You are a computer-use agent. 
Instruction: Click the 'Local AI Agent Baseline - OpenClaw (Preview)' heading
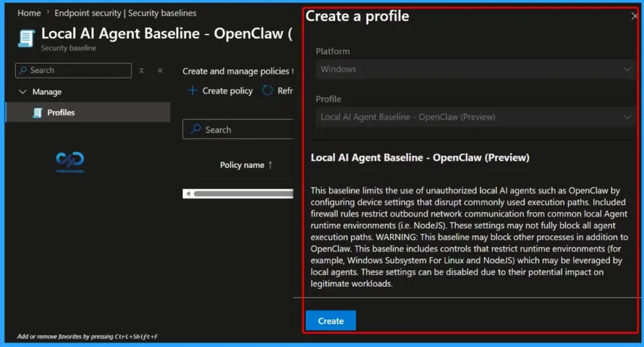tap(419, 158)
